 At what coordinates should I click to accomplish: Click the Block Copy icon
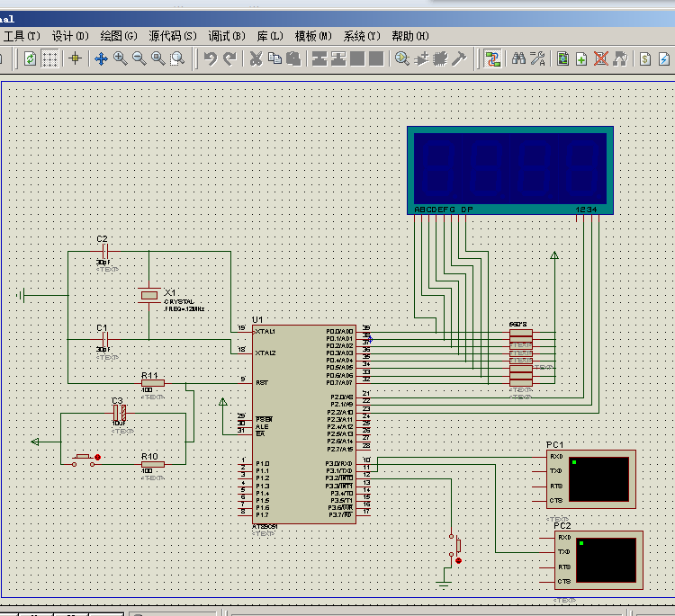[319, 58]
